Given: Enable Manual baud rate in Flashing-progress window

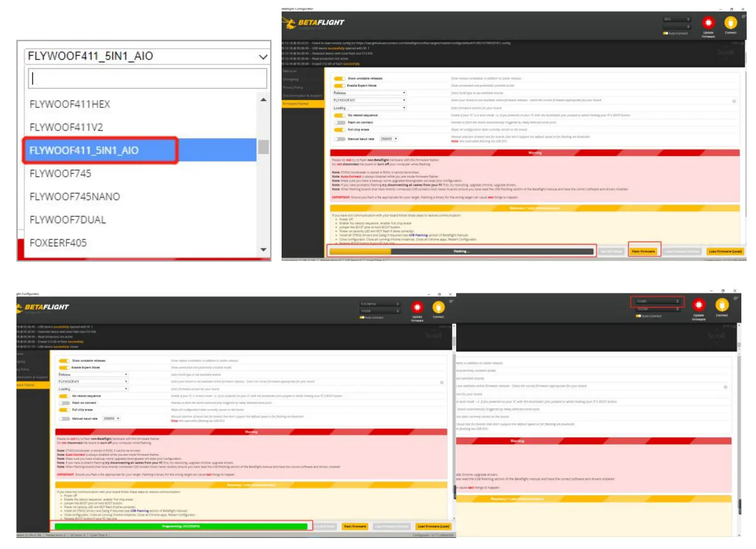Looking at the screenshot, I should tap(339, 139).
